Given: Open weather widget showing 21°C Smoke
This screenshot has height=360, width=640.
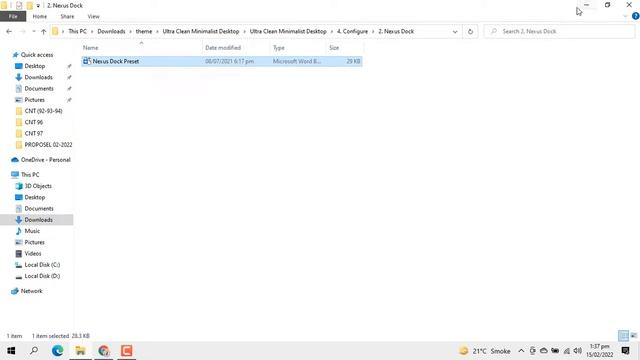Looking at the screenshot, I should [485, 351].
